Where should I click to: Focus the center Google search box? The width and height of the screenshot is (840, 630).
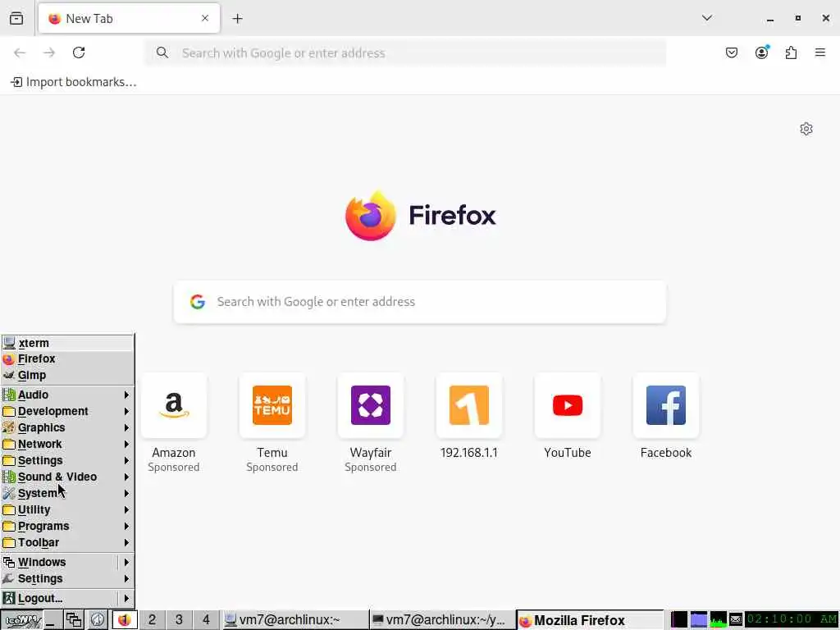(419, 302)
